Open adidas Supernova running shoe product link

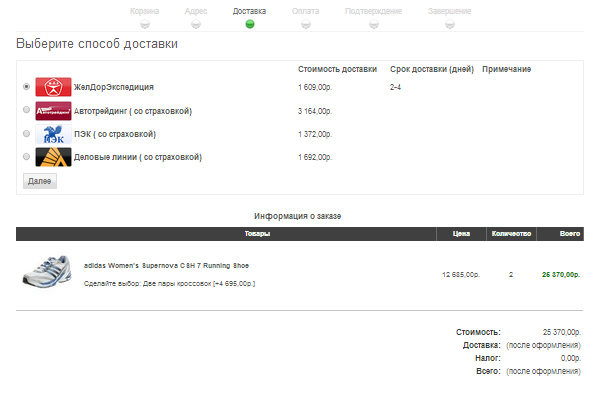pos(166,266)
